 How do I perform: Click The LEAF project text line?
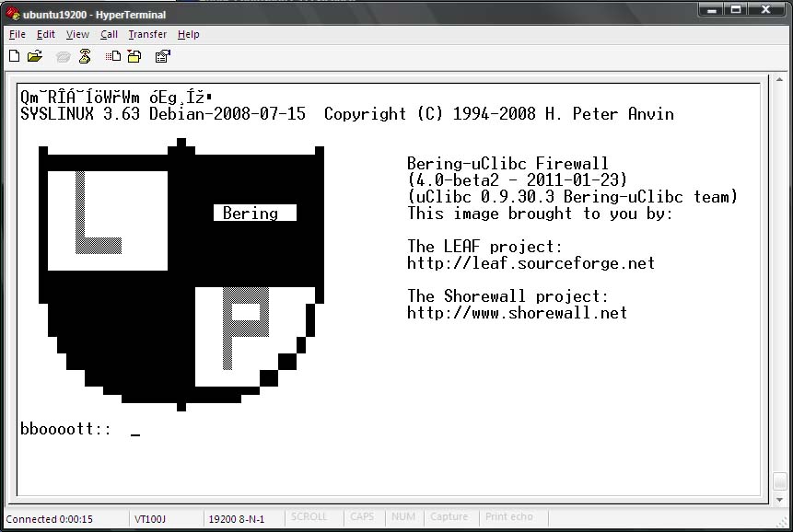(x=485, y=247)
